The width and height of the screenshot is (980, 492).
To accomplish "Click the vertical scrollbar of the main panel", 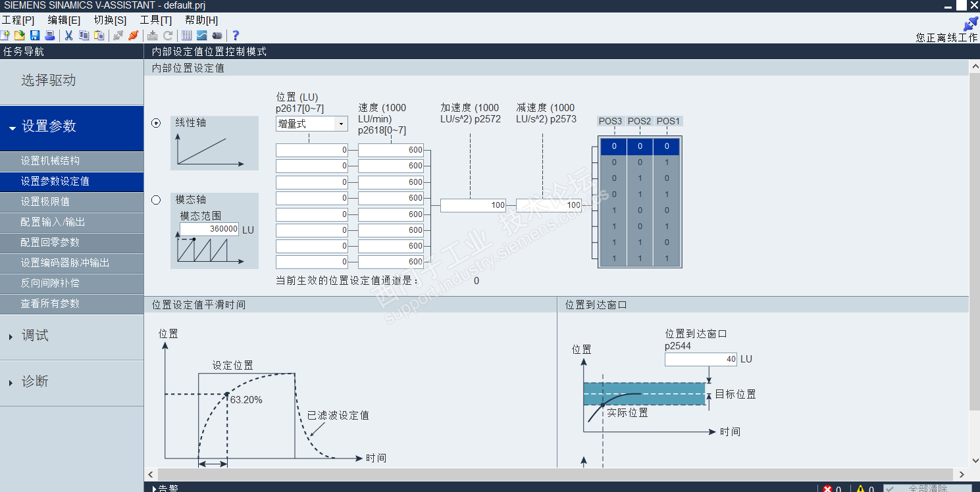I will (x=975, y=240).
